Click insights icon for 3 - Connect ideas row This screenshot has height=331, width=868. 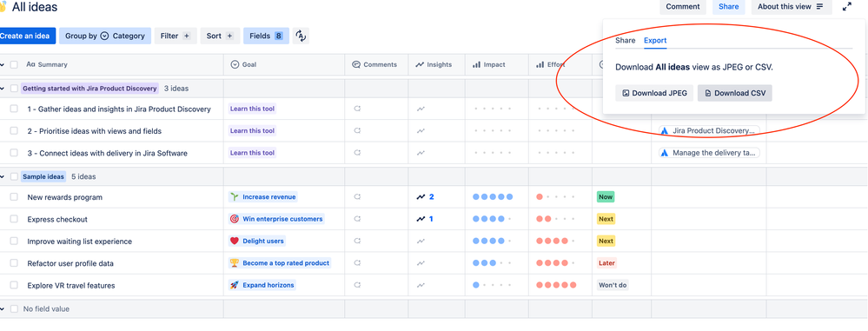pos(421,153)
